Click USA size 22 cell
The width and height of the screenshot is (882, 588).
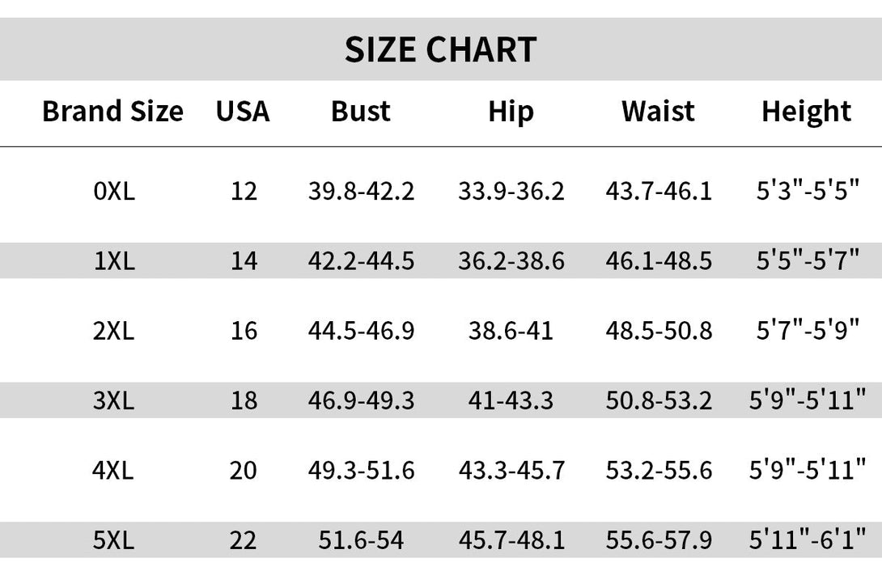click(x=243, y=540)
